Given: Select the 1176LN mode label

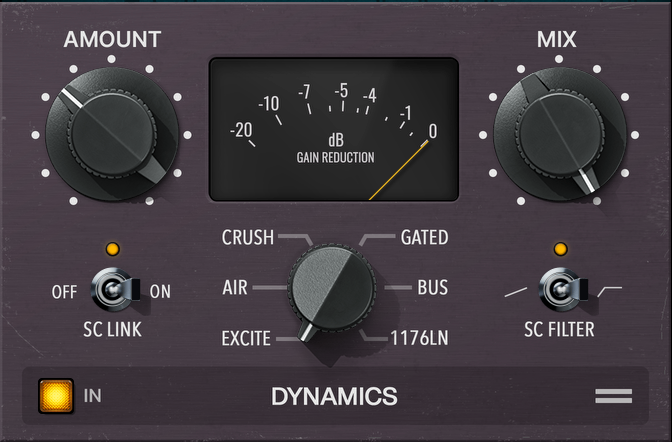Looking at the screenshot, I should click(419, 338).
